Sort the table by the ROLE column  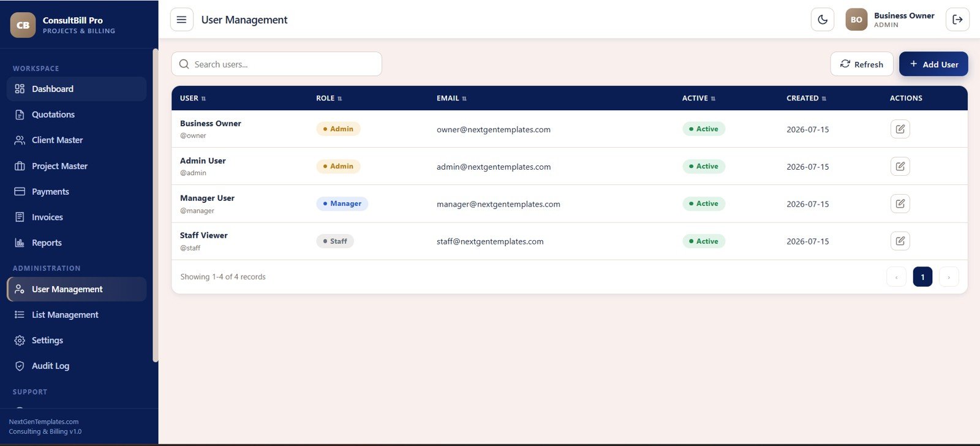point(329,98)
